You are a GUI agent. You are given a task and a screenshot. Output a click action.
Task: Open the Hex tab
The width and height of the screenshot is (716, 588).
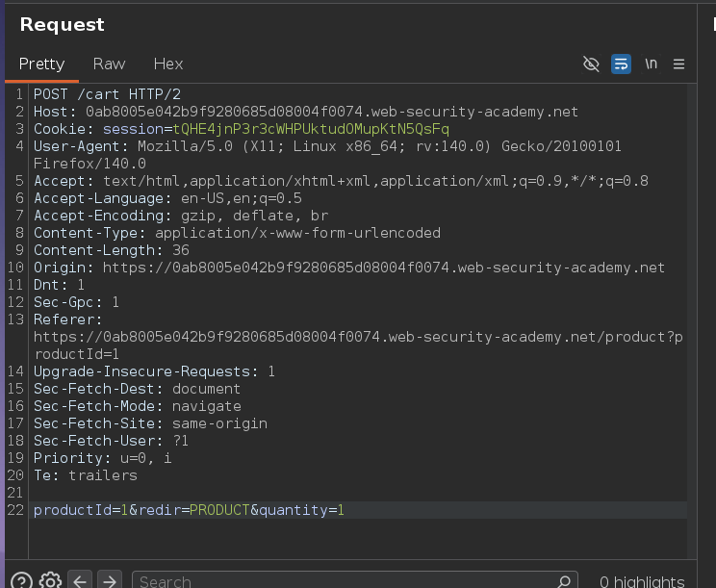tap(168, 64)
